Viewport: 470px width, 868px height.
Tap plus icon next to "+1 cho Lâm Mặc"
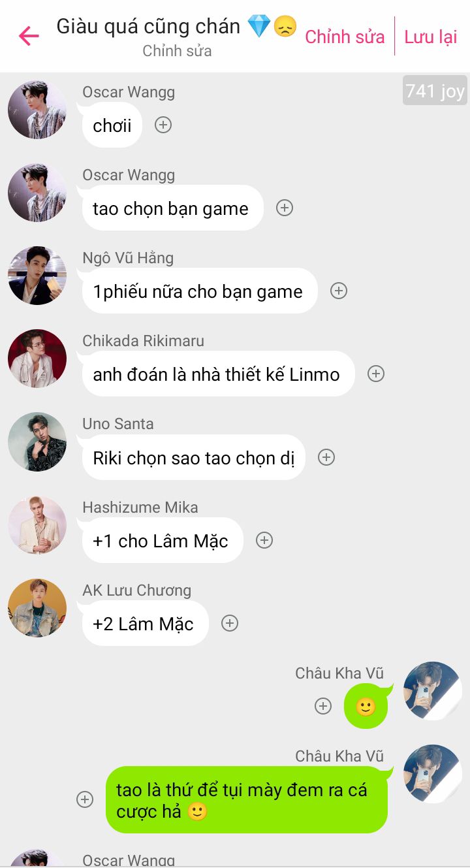point(264,540)
